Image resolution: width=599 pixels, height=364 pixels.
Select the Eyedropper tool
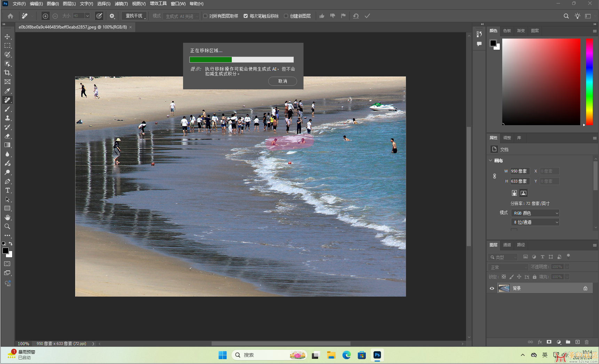[7, 91]
